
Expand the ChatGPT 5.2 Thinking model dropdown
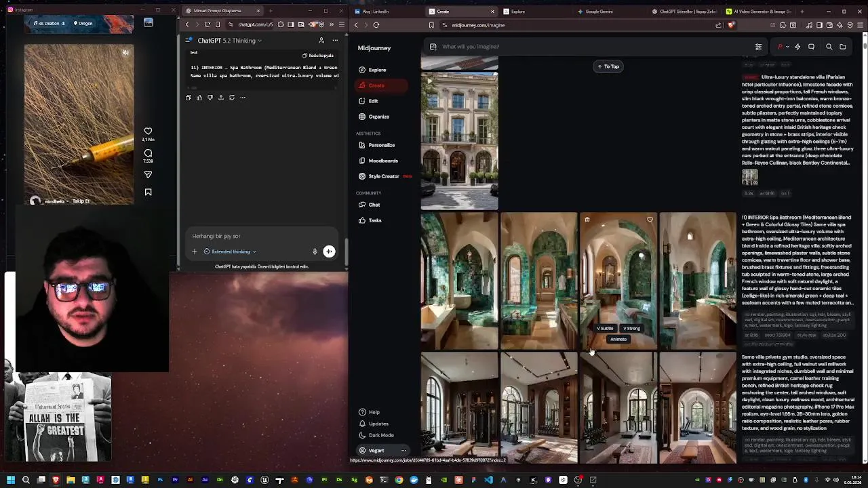point(231,41)
